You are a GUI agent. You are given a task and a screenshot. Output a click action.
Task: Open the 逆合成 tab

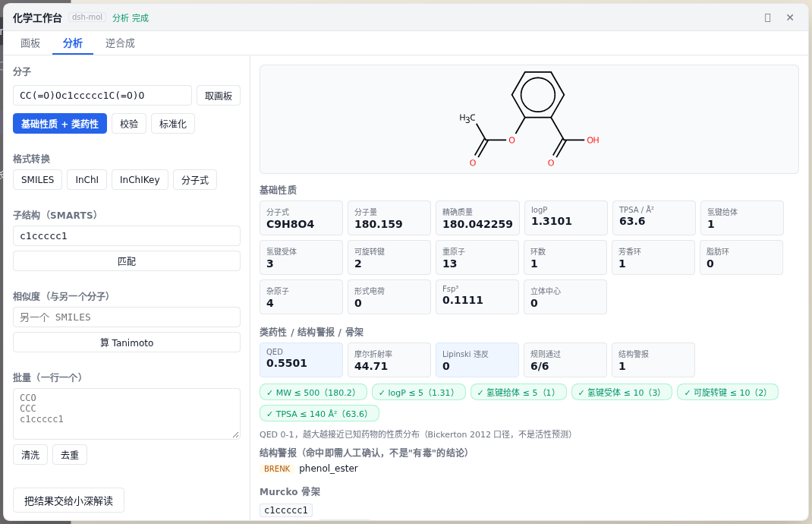120,43
